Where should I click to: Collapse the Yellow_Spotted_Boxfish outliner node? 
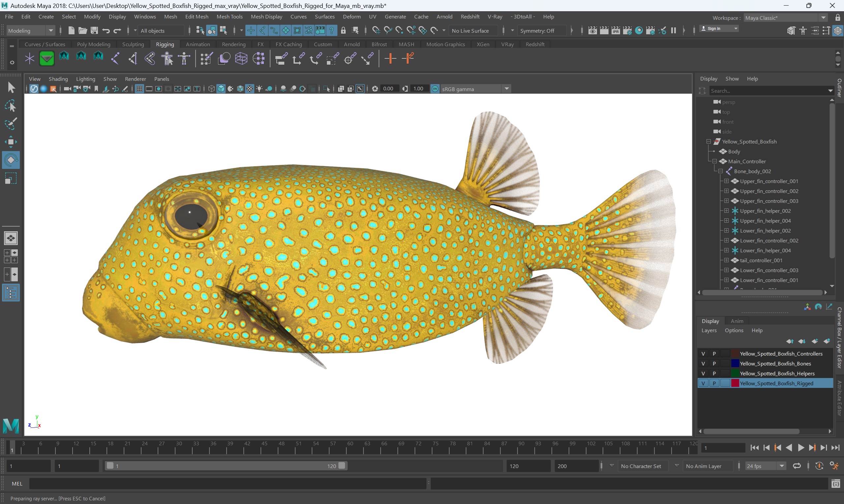coord(708,141)
